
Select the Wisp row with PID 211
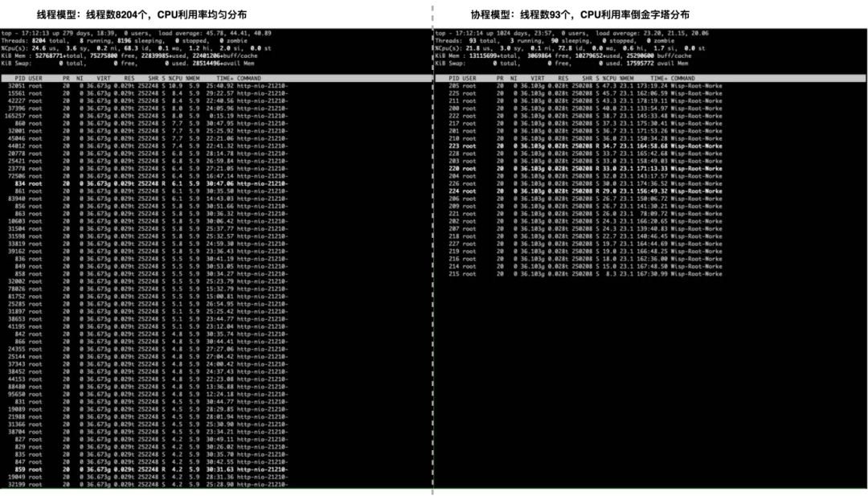(585, 100)
